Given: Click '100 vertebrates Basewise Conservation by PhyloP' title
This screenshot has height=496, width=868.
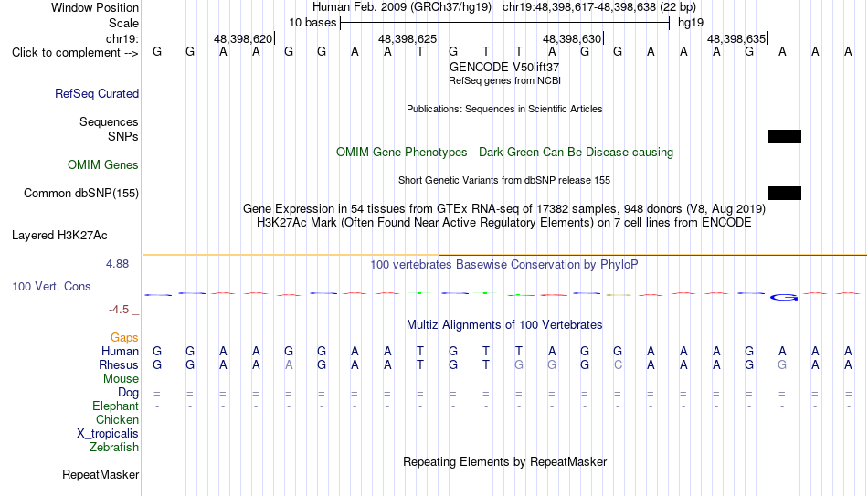Looking at the screenshot, I should tap(504, 265).
